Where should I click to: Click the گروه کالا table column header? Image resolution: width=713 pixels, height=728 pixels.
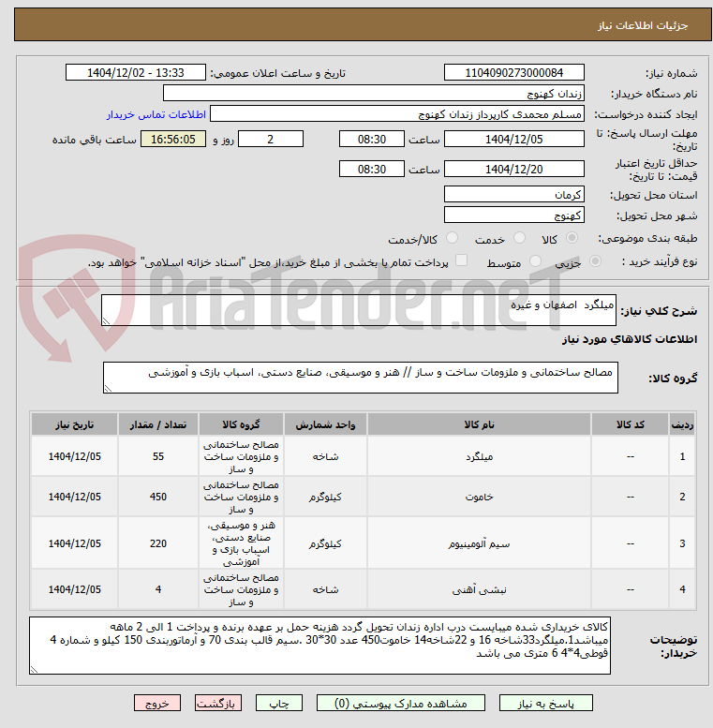[x=241, y=424]
